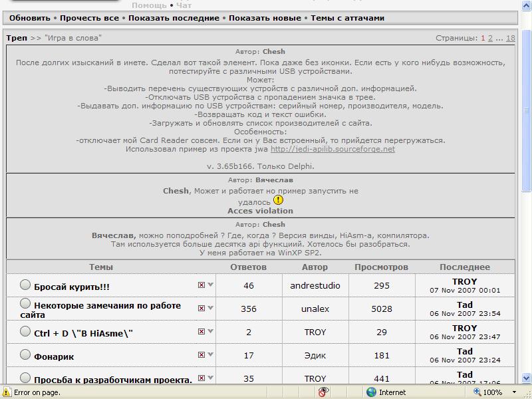This screenshot has width=532, height=399.
Task: Expand the arrow dropdown next to "Фонарик"
Action: [x=211, y=355]
